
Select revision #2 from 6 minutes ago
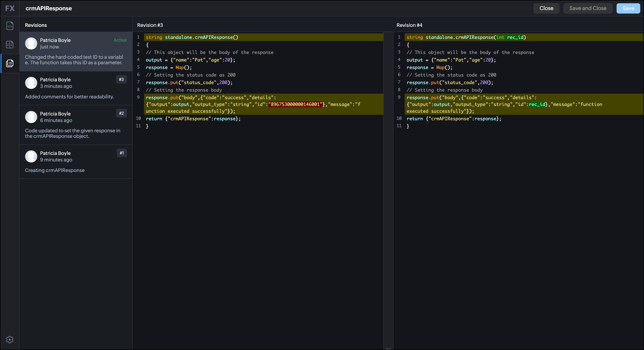click(76, 125)
